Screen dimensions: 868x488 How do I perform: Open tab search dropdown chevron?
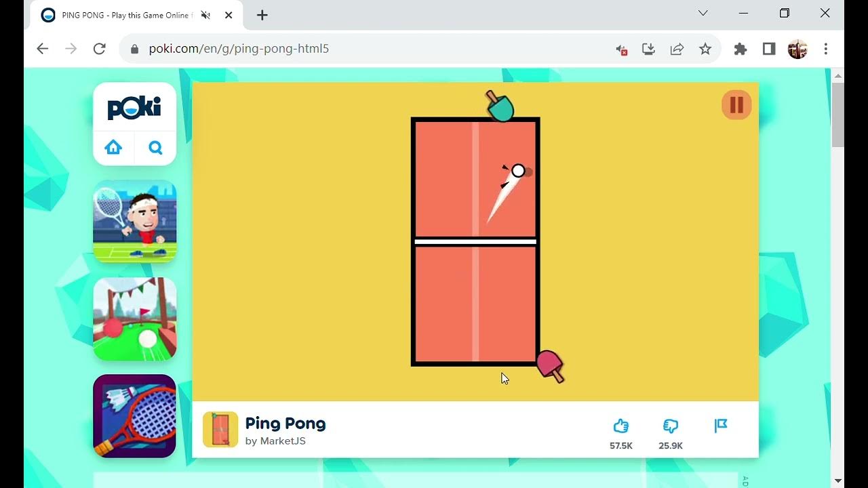coord(703,13)
